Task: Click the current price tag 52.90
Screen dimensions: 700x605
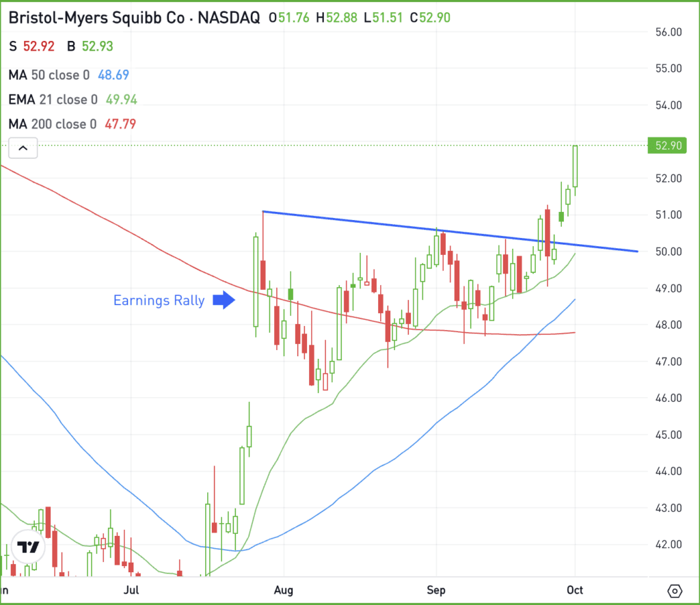Action: click(x=667, y=146)
